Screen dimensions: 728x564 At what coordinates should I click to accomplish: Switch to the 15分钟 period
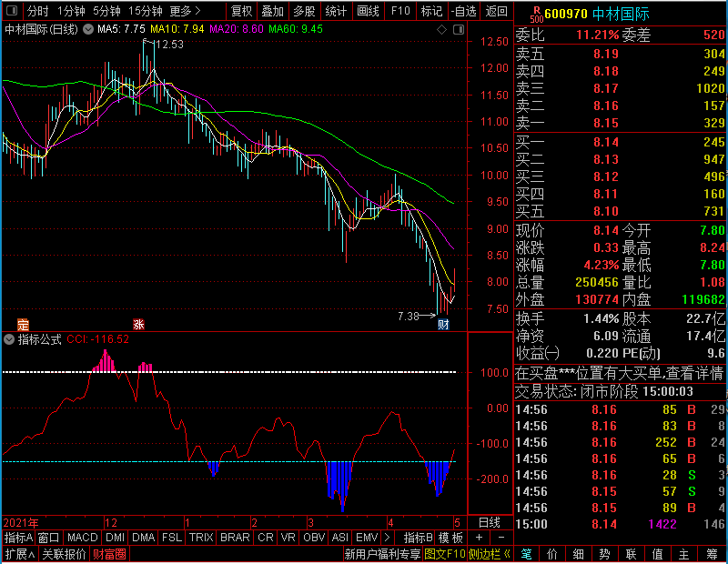[146, 11]
